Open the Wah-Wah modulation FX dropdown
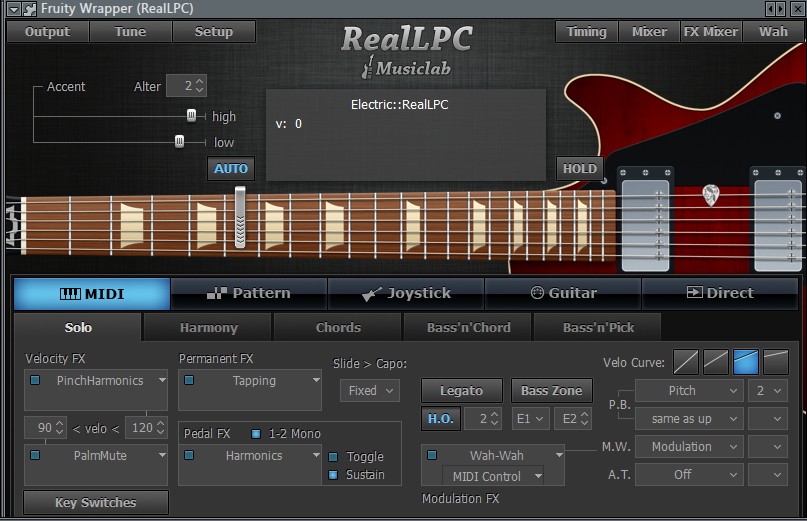This screenshot has height=521, width=807. tap(559, 455)
